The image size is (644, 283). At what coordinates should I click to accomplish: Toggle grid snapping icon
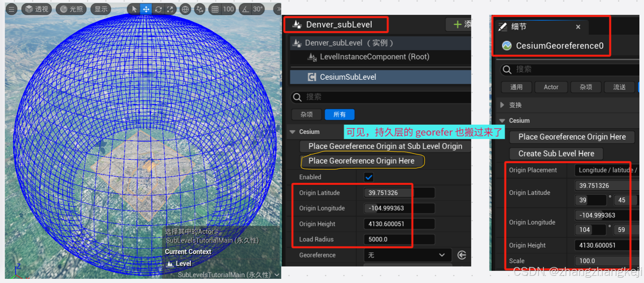coord(215,9)
